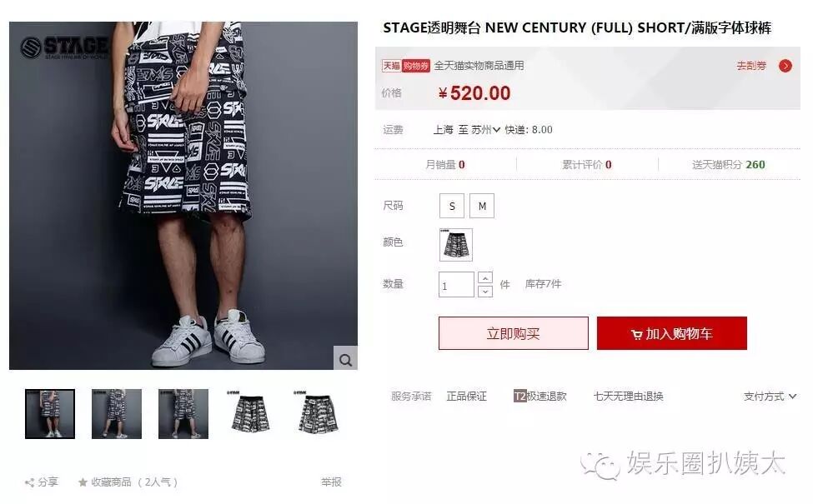
Task: Select size S option
Action: coord(452,206)
